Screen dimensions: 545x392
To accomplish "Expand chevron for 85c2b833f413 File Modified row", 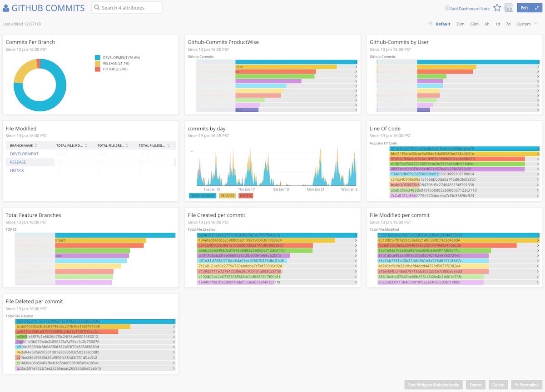I will coord(538,282).
